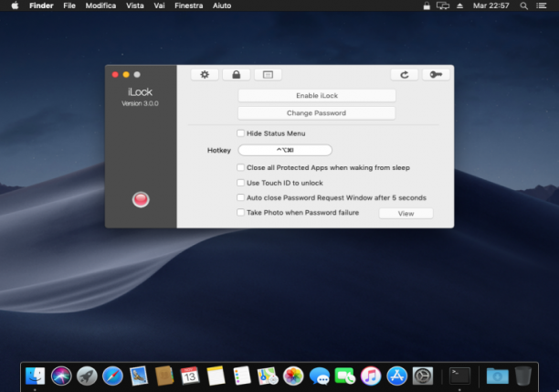Open the Modifica menu
This screenshot has width=559, height=392.
coord(100,5)
